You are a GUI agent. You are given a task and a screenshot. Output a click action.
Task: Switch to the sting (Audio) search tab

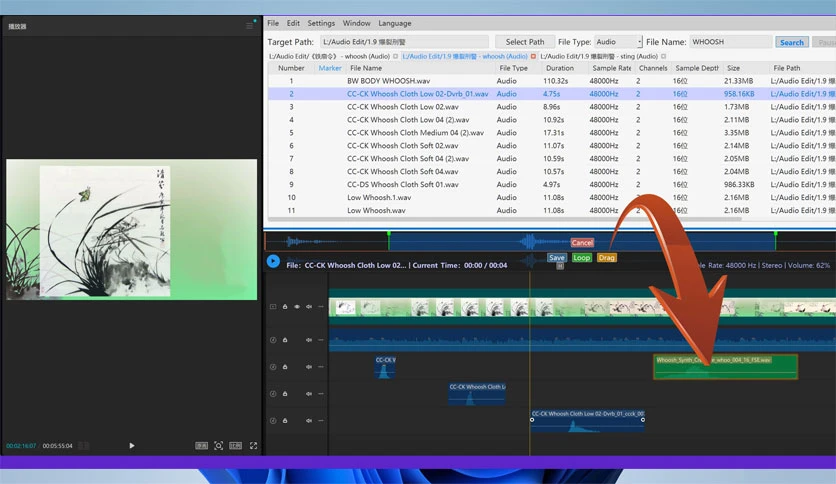click(599, 56)
